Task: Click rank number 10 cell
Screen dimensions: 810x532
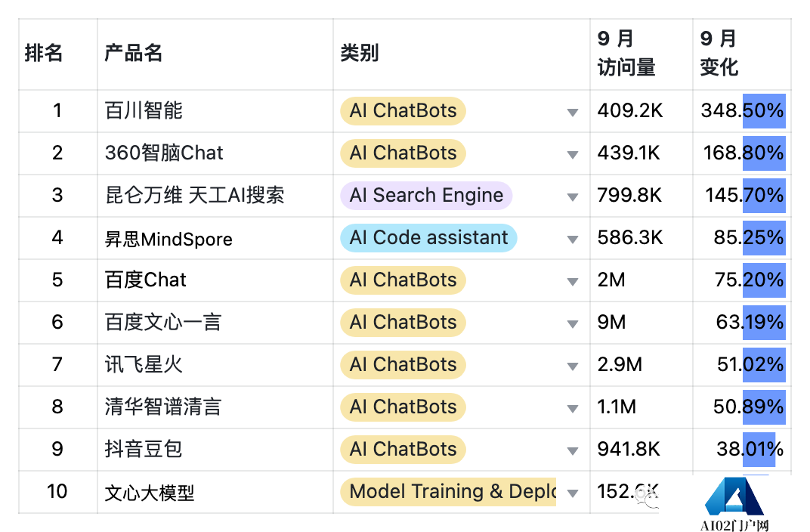Action: pos(57,492)
